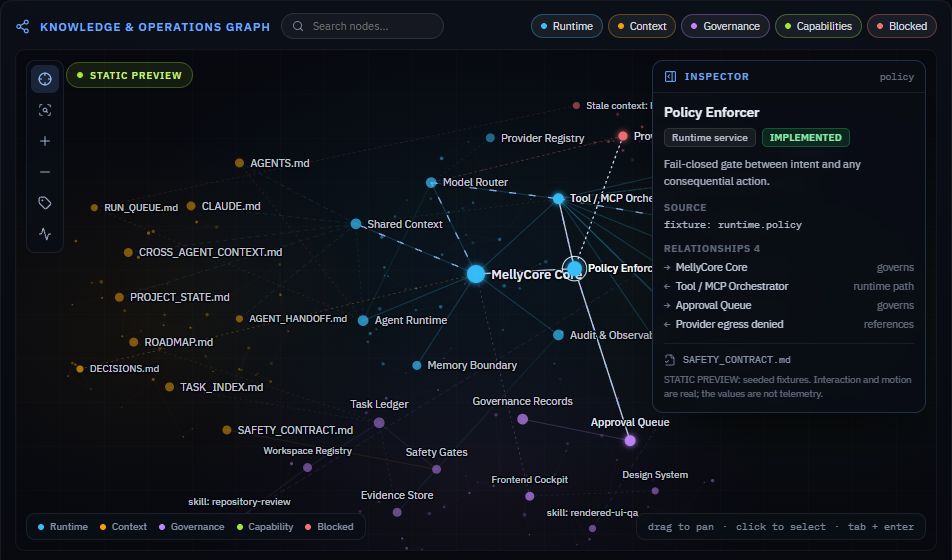The height and width of the screenshot is (560, 952).
Task: Select the PROJECT_STATE.md node
Action: click(x=119, y=297)
